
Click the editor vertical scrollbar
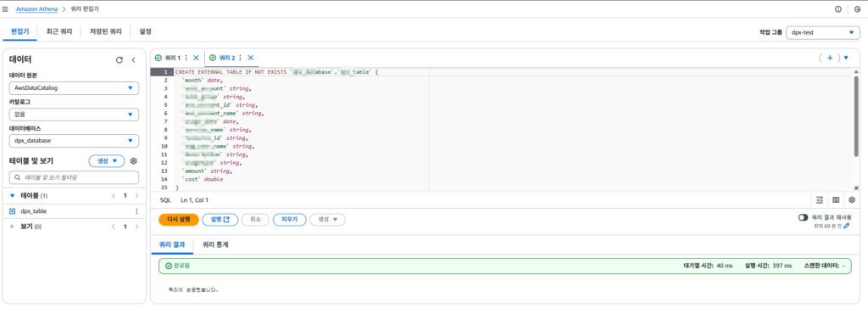pos(856,116)
